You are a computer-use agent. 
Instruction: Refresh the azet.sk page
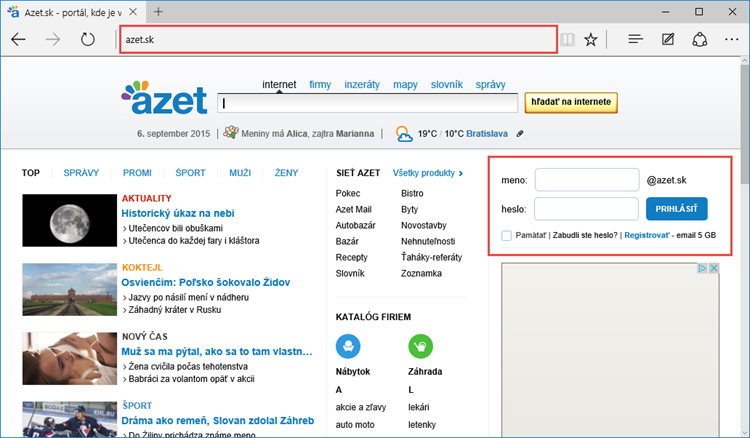coord(87,40)
